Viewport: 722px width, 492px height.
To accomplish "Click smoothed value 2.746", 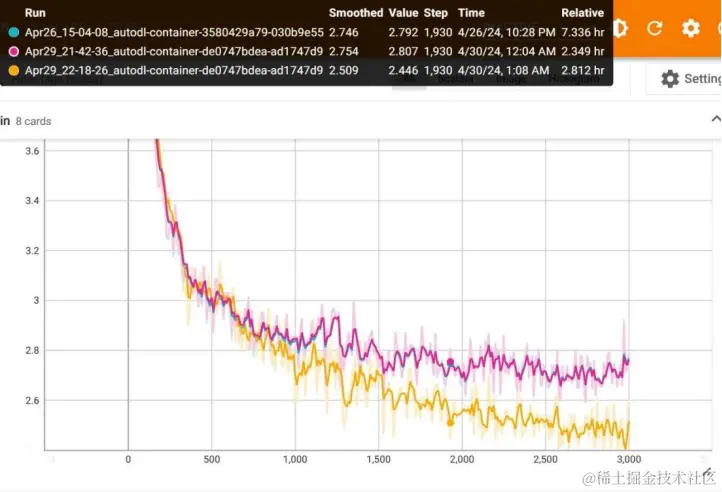I will [x=344, y=32].
